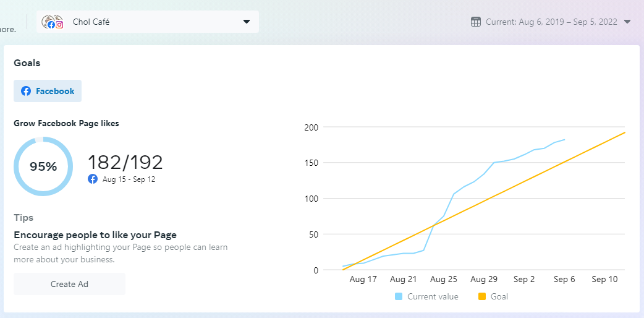Click the Current: Aug 6, 2019 – Sep 5, 2022 range
The width and height of the screenshot is (644, 318).
pyautogui.click(x=551, y=22)
